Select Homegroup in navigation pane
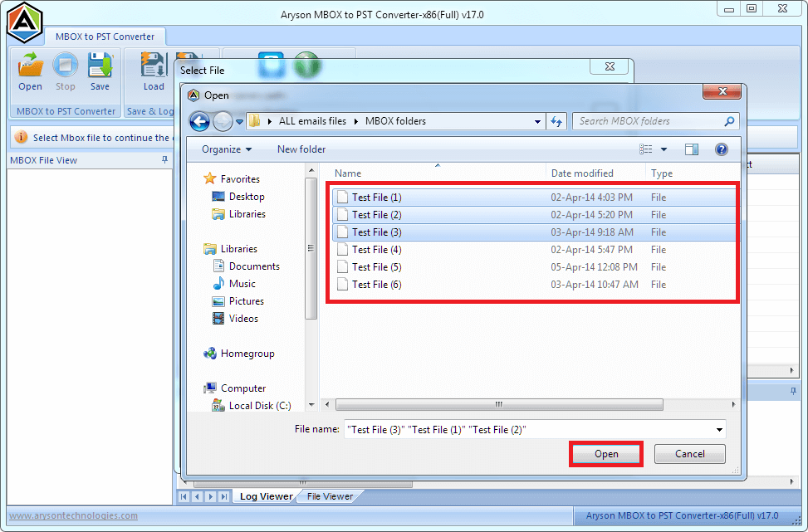Viewport: 808px width, 532px height. (x=247, y=354)
